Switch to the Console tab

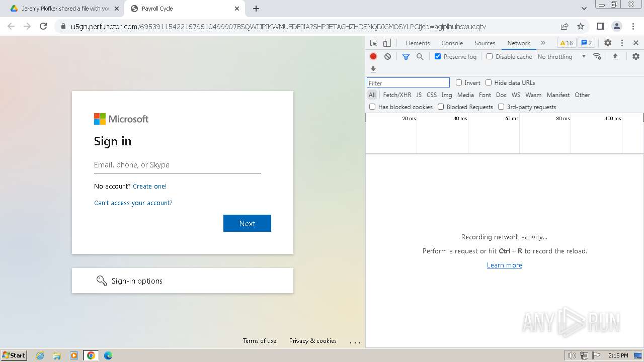pos(452,43)
